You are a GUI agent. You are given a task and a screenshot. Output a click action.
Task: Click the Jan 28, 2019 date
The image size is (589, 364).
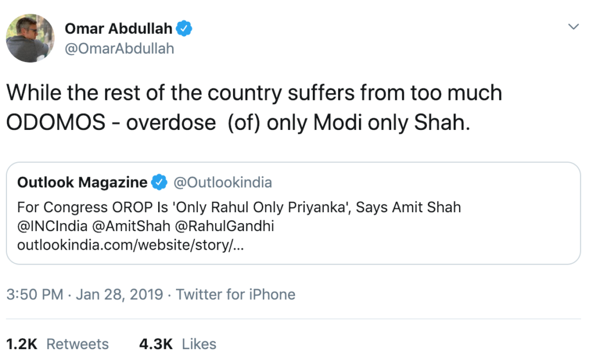tap(119, 295)
